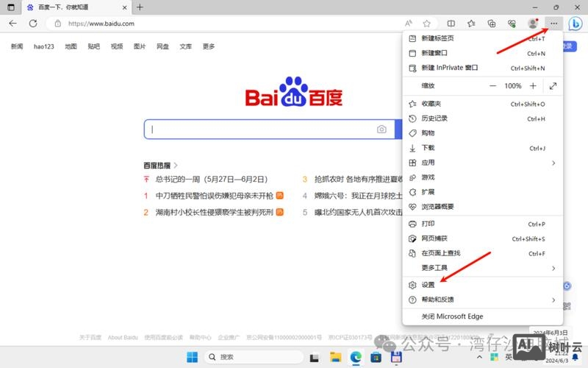The height and width of the screenshot is (368, 588).
Task: Open 下载 from the menu
Action: click(x=482, y=148)
